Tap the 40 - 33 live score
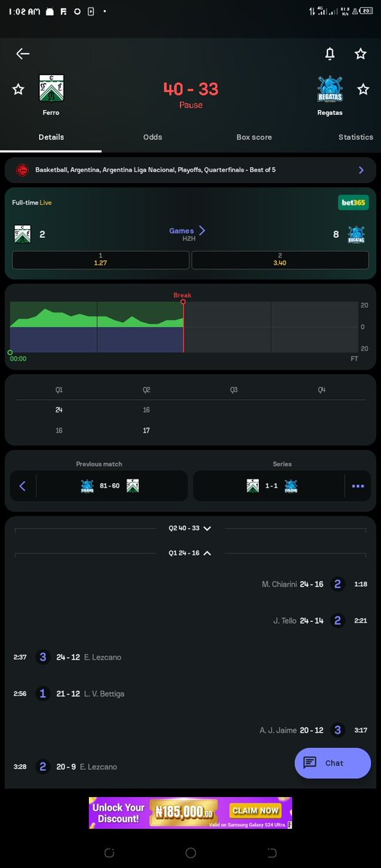Image resolution: width=381 pixels, height=868 pixels. pos(190,89)
